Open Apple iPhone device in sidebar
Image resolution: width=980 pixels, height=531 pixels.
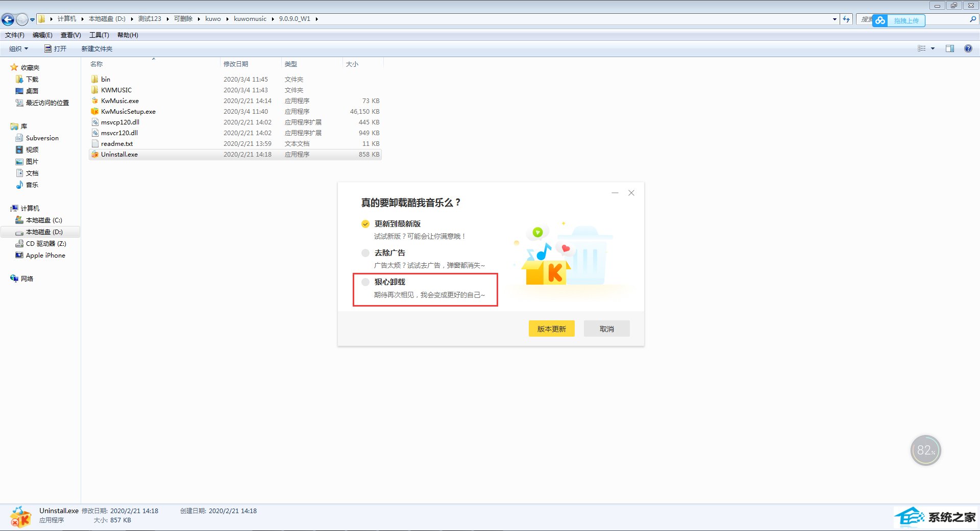45,255
